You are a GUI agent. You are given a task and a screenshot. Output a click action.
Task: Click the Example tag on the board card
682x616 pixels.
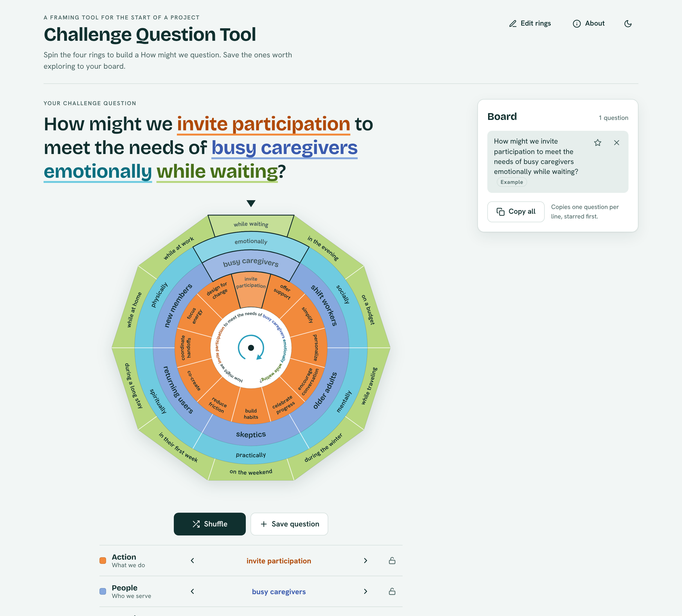click(511, 182)
